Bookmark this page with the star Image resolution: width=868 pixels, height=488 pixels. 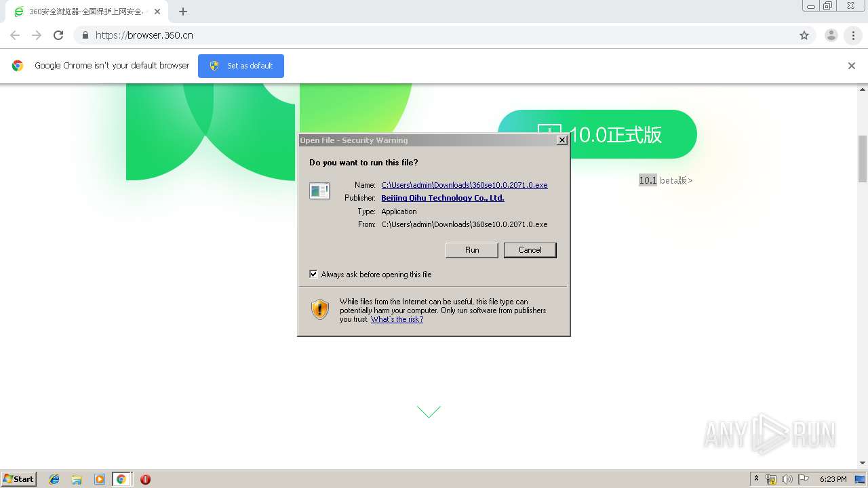[x=804, y=35]
